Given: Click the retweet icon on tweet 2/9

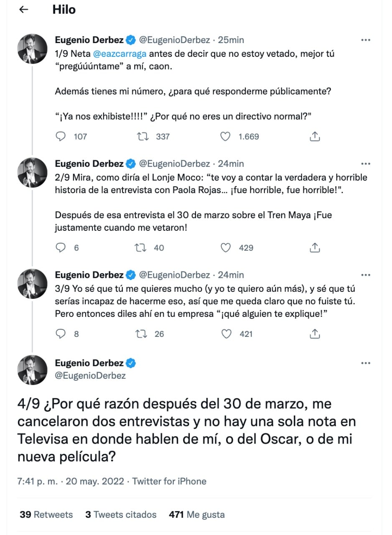Looking at the screenshot, I should [x=143, y=247].
